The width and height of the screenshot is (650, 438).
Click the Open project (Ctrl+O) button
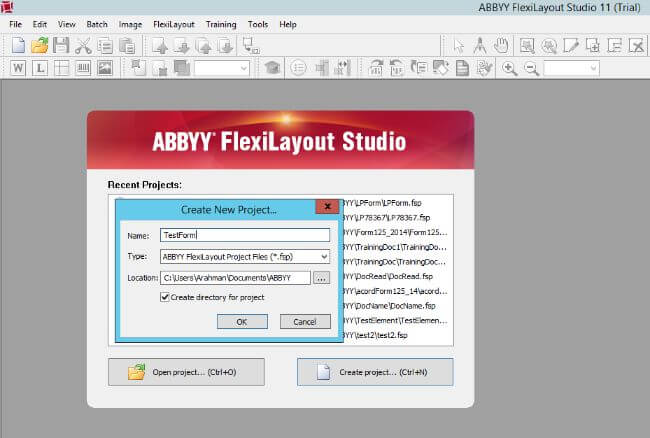tap(186, 372)
